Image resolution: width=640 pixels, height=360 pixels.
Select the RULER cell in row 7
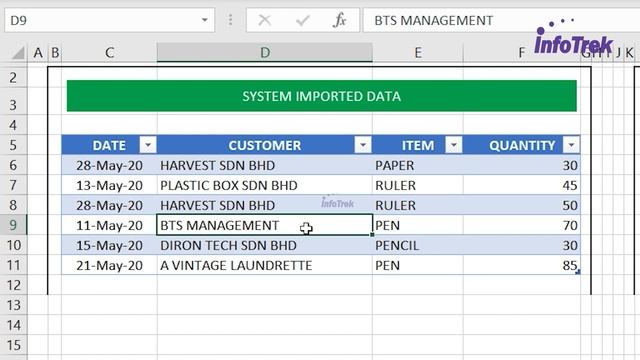click(x=418, y=185)
